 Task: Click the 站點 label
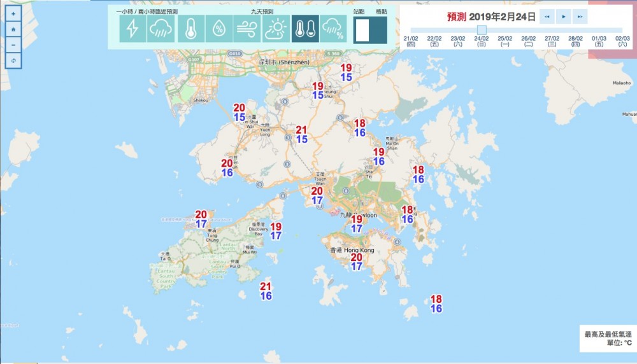point(359,11)
